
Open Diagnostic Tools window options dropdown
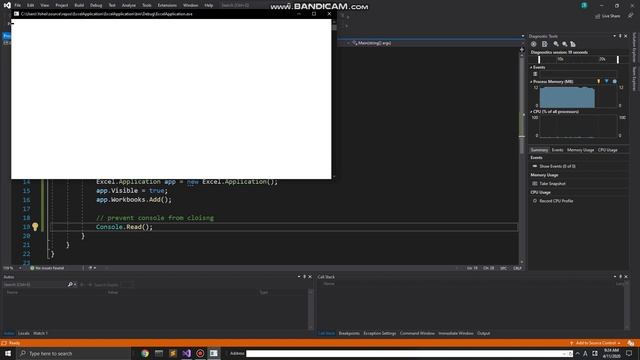tap(615, 36)
